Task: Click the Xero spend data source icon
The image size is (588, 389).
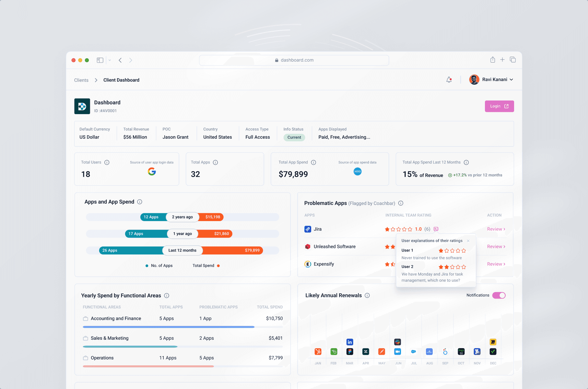Action: (357, 171)
